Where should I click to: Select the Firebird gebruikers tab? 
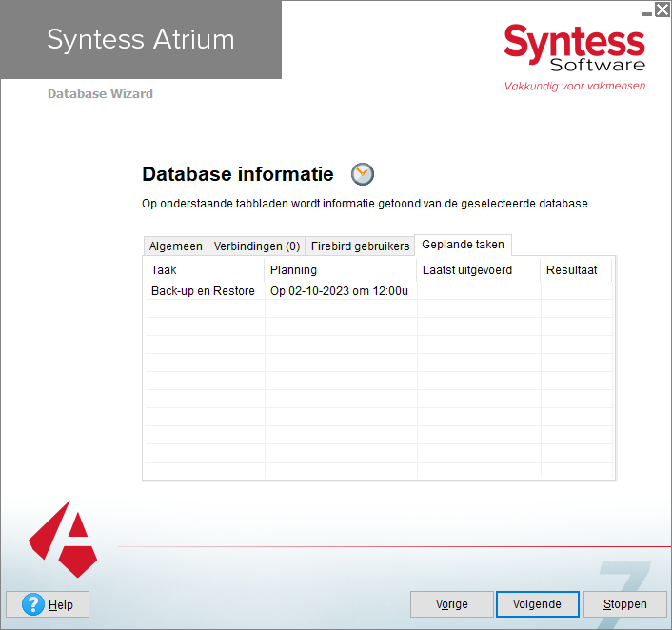click(360, 246)
